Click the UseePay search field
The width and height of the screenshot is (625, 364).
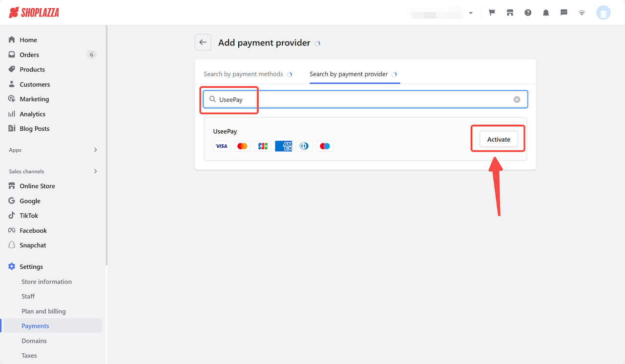pyautogui.click(x=365, y=100)
